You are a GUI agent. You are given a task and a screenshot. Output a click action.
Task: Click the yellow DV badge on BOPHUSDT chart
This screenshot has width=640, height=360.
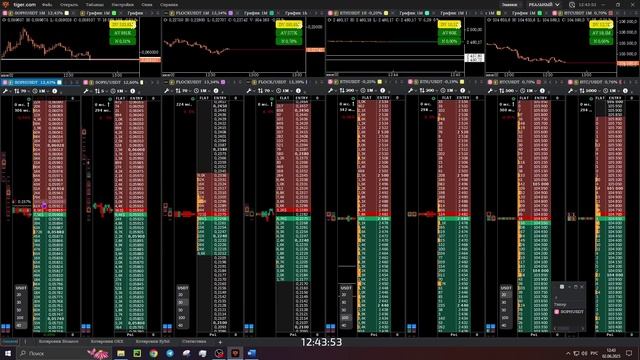122,25
